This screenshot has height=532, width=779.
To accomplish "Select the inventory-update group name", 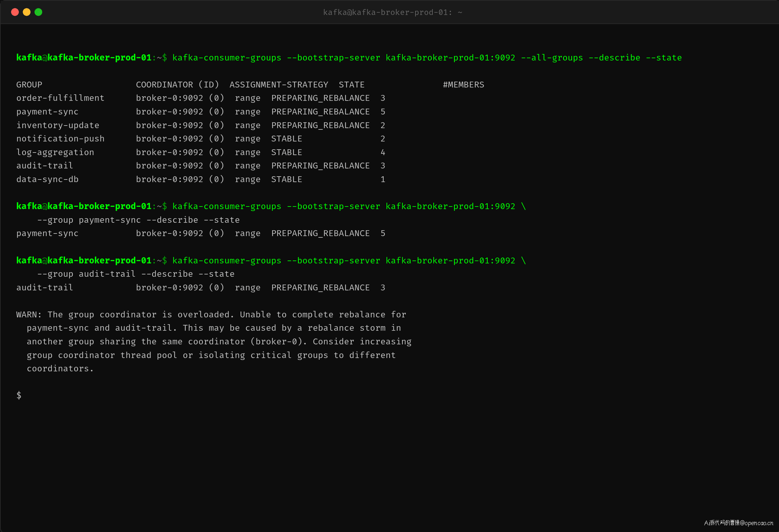I will coord(58,126).
